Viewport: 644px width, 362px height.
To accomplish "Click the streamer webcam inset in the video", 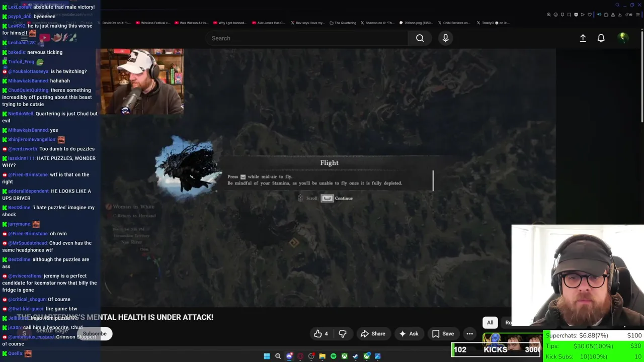I will point(142,82).
